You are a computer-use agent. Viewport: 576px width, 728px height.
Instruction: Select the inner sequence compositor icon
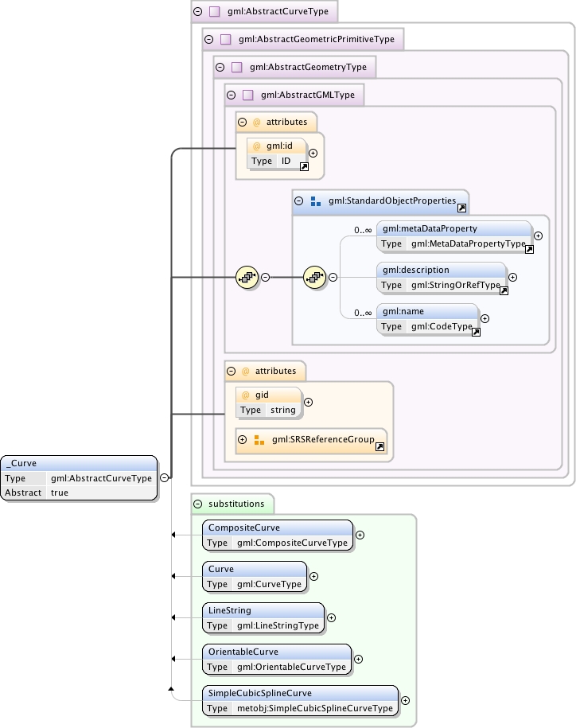pyautogui.click(x=315, y=277)
